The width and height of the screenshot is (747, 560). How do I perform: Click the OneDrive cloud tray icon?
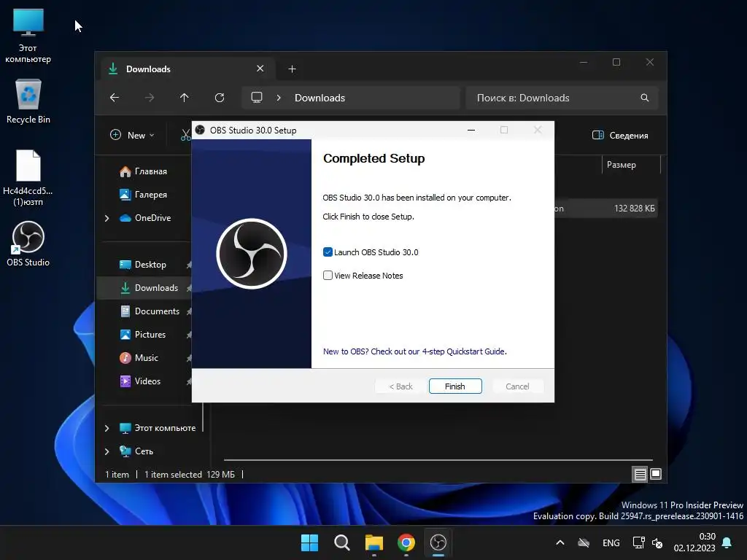tap(584, 542)
